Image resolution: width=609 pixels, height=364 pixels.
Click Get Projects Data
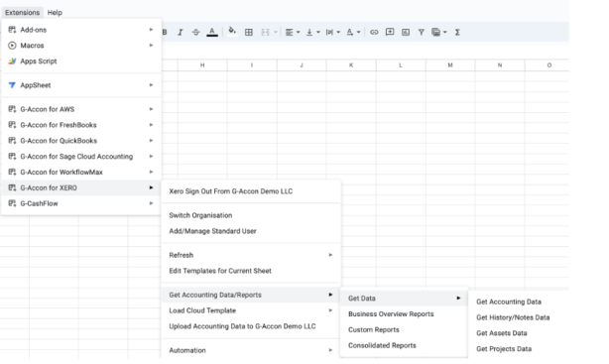(x=504, y=349)
